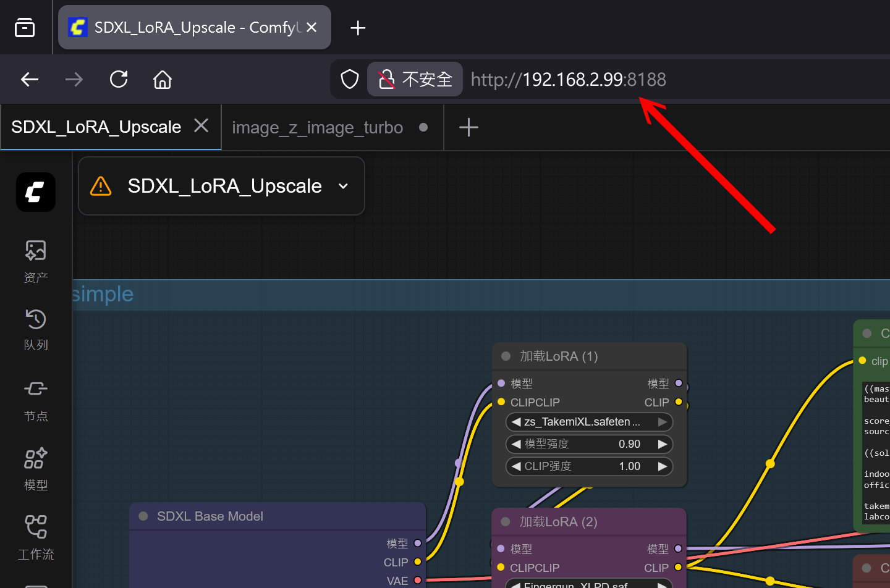Add a new workflow tab with plus

click(468, 128)
